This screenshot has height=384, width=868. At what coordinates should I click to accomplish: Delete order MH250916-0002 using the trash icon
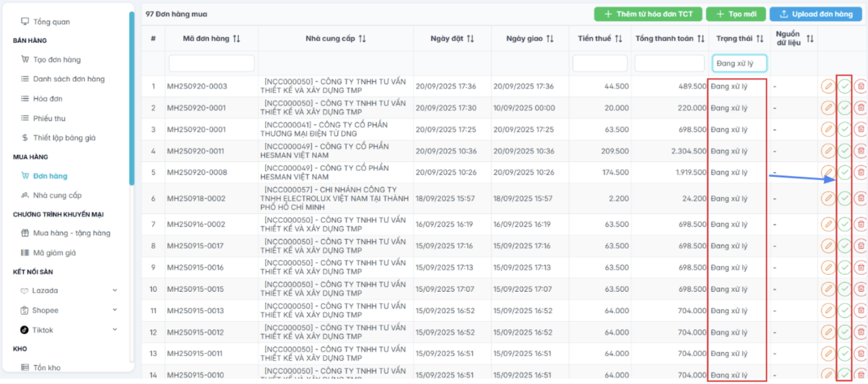[x=860, y=224]
